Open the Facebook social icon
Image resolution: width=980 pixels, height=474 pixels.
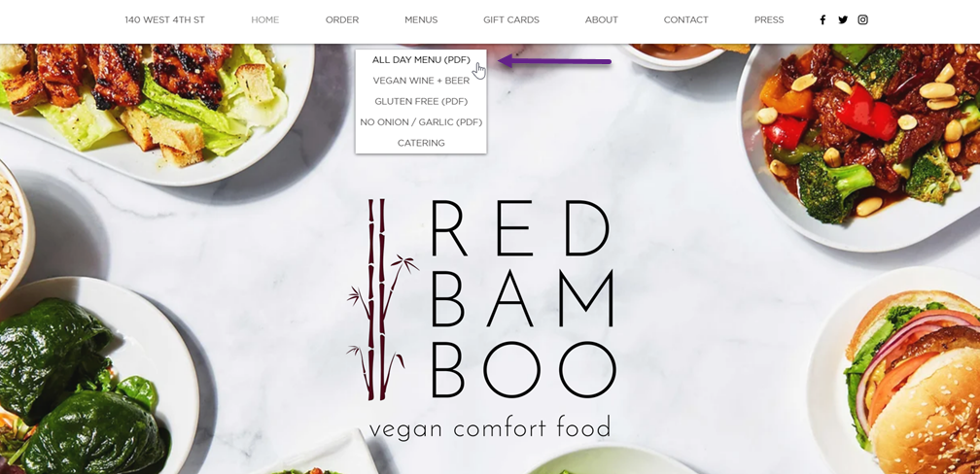822,20
